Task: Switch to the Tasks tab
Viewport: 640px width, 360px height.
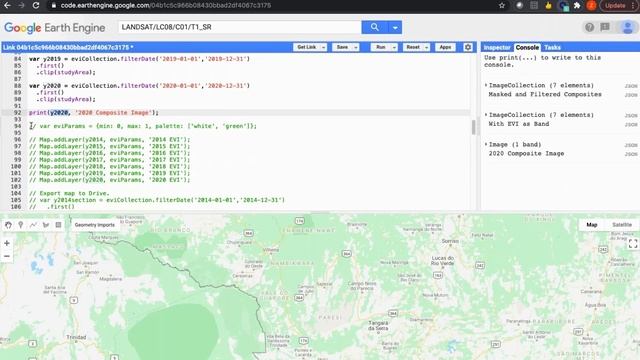Action: point(552,47)
